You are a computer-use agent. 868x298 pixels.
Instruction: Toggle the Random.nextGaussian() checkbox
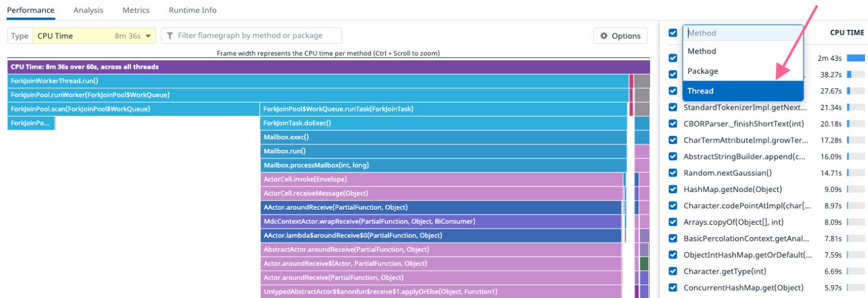tap(673, 173)
